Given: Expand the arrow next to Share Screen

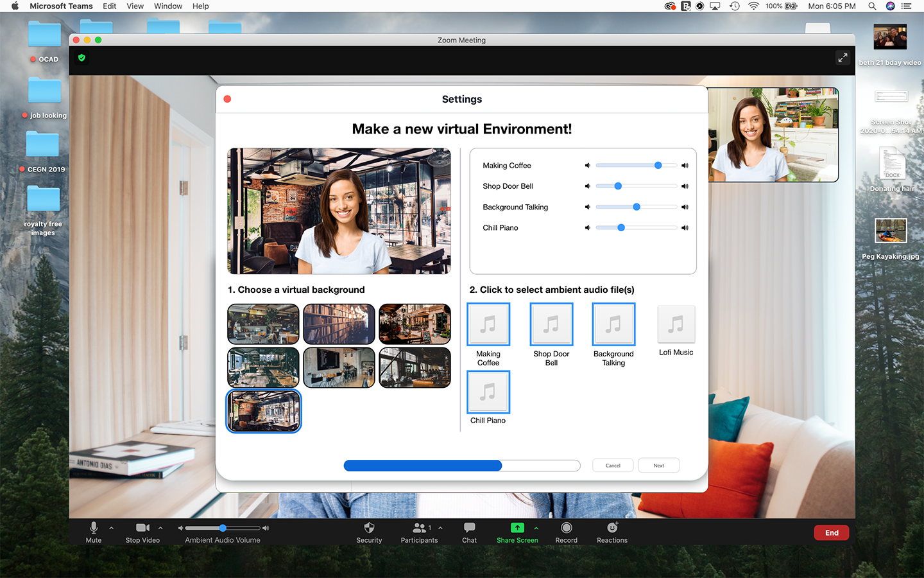Looking at the screenshot, I should [x=536, y=528].
